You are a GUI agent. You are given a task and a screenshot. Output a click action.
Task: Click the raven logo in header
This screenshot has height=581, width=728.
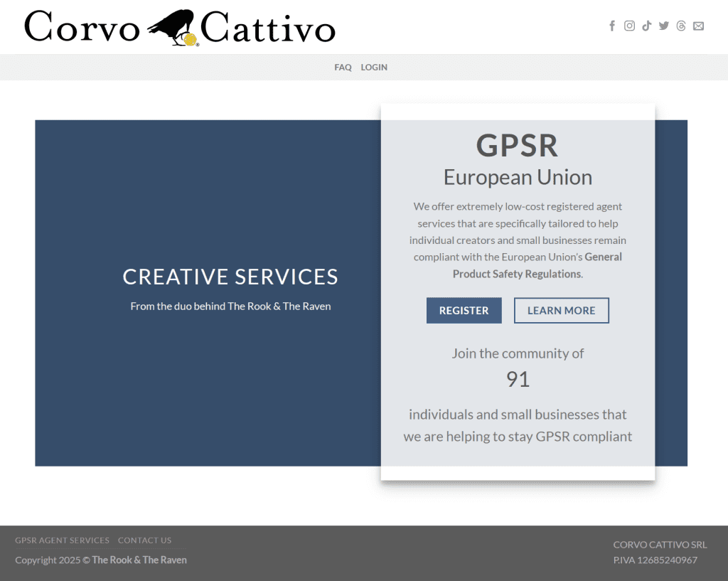(x=173, y=28)
